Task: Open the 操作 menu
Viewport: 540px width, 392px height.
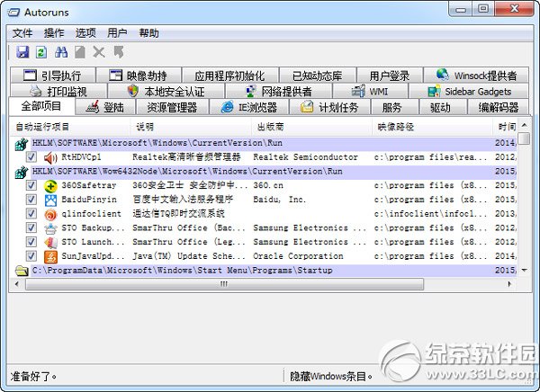Action: 54,33
